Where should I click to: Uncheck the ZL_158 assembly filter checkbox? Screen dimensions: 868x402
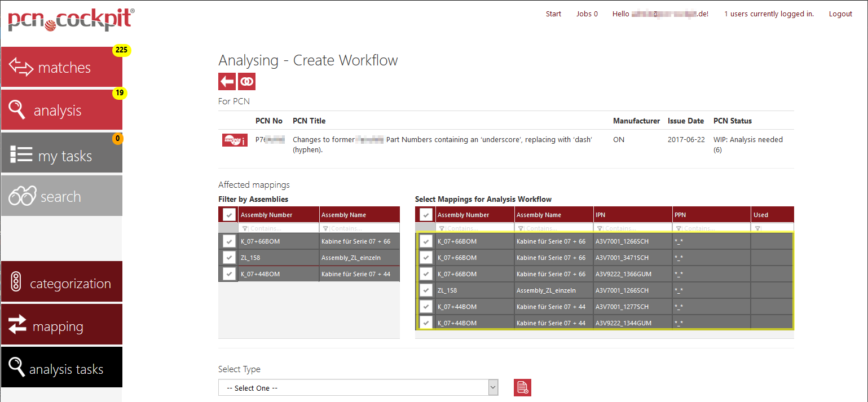(228, 258)
